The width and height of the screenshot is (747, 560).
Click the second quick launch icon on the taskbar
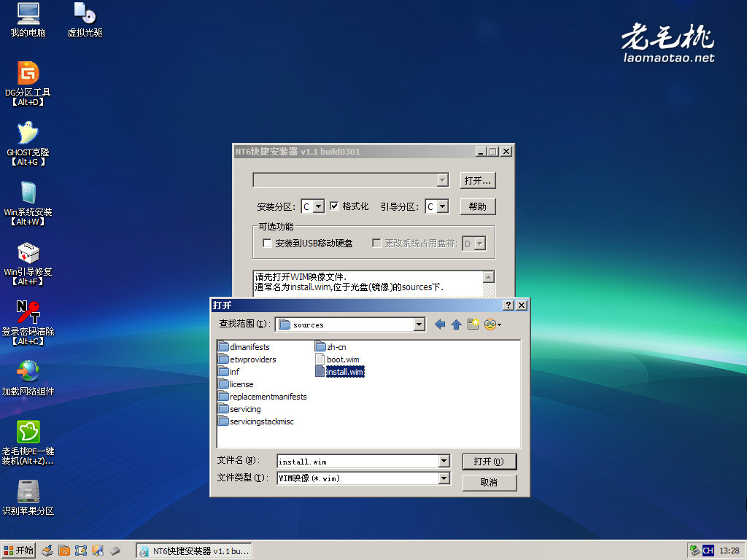[x=64, y=551]
